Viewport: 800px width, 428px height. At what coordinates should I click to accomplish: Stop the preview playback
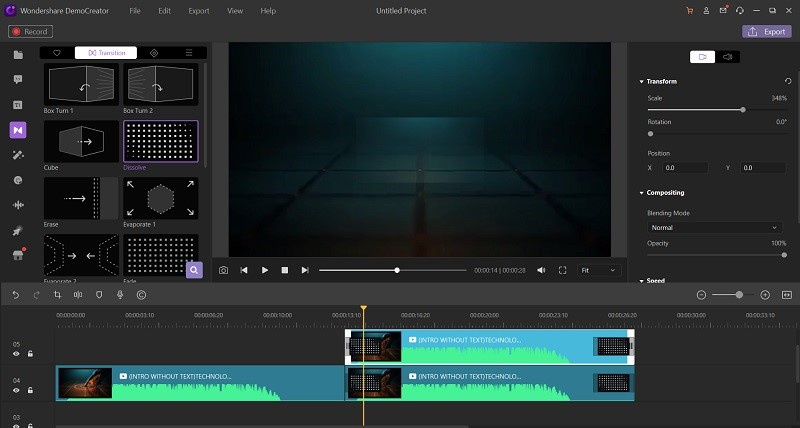point(285,270)
